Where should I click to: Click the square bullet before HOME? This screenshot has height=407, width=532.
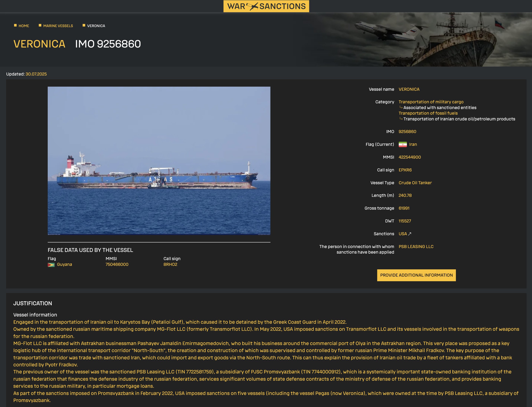tap(15, 25)
